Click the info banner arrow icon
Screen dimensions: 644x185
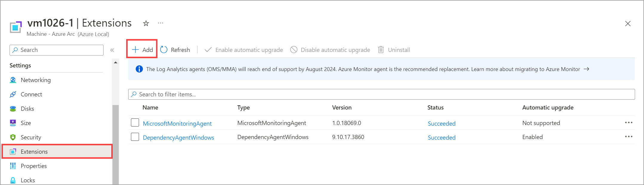click(x=586, y=69)
